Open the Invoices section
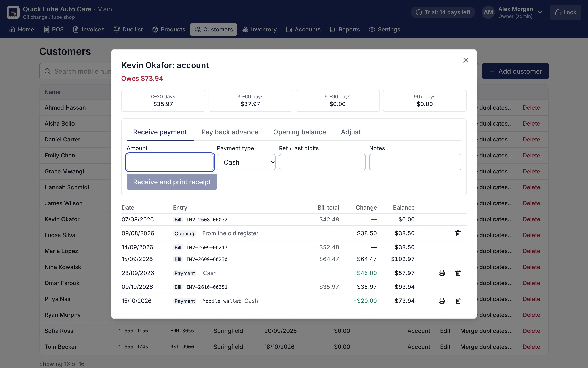 tap(89, 29)
